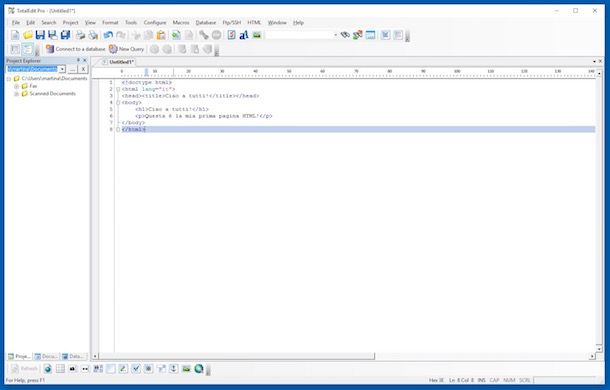Click the New Query button
This screenshot has height=390, width=610.
pyautogui.click(x=126, y=49)
